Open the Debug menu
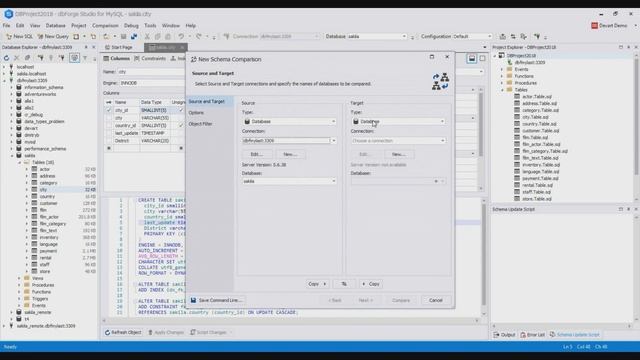640x360 pixels. 131,25
